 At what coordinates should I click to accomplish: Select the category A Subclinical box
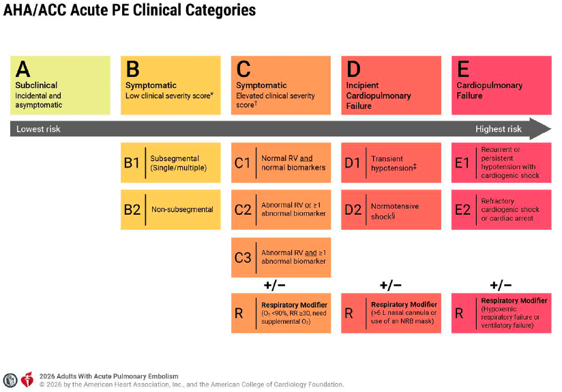click(x=60, y=85)
